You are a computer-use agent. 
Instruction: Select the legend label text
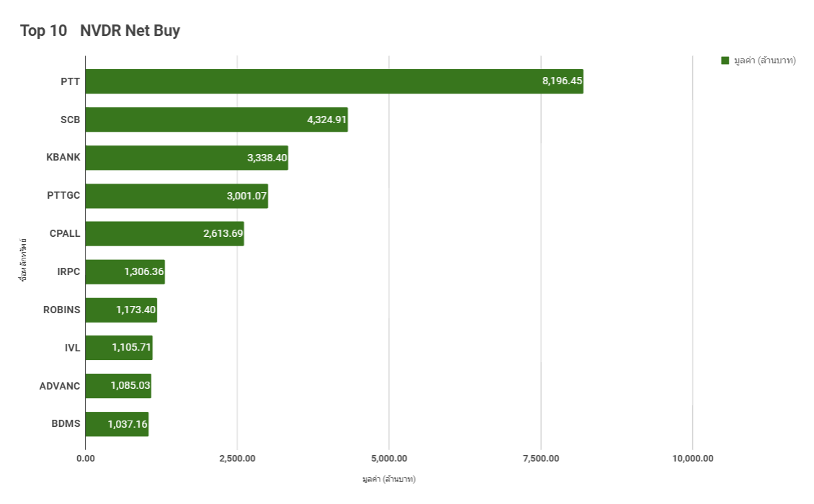pyautogui.click(x=764, y=60)
